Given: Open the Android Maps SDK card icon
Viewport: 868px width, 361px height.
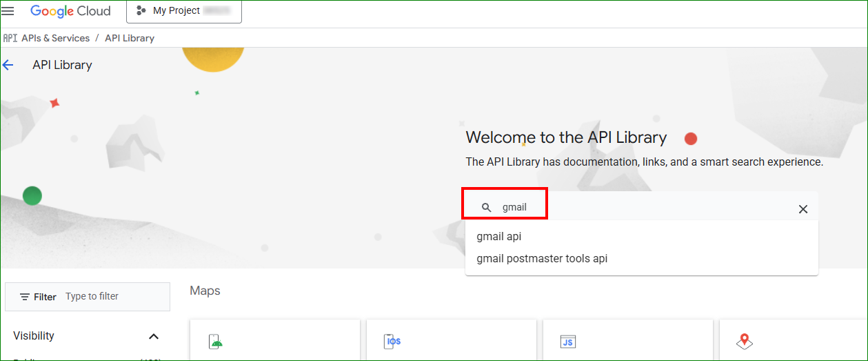Looking at the screenshot, I should coord(216,341).
